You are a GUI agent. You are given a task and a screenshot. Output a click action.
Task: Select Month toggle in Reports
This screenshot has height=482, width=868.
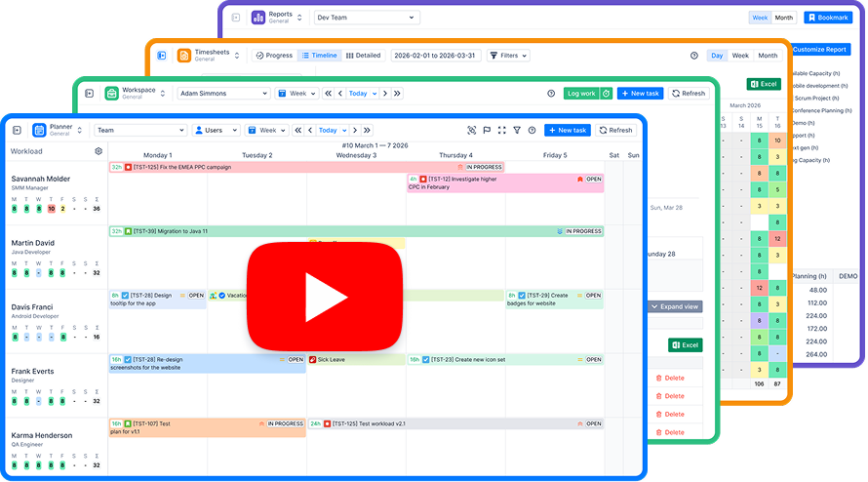tap(784, 18)
